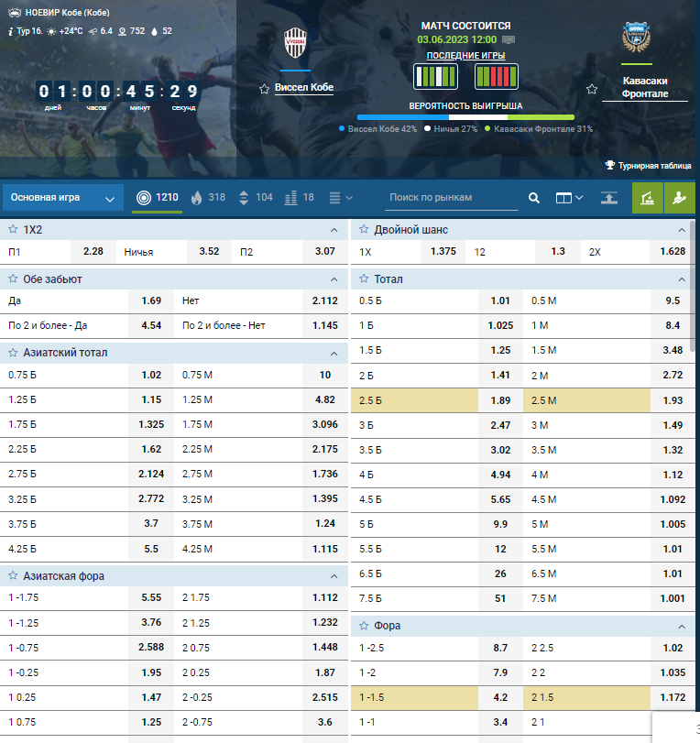This screenshot has height=743, width=700.
Task: Favorite the Тотал market star
Action: click(364, 279)
